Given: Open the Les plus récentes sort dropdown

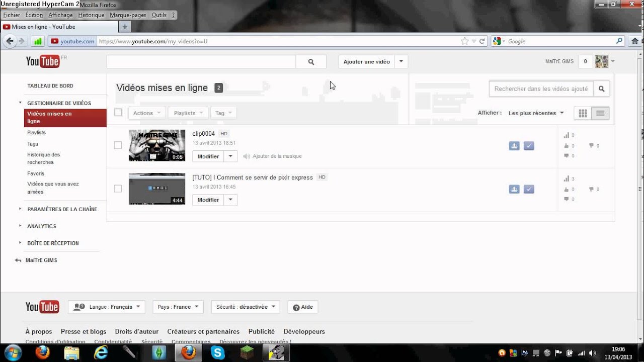Looking at the screenshot, I should (x=536, y=113).
